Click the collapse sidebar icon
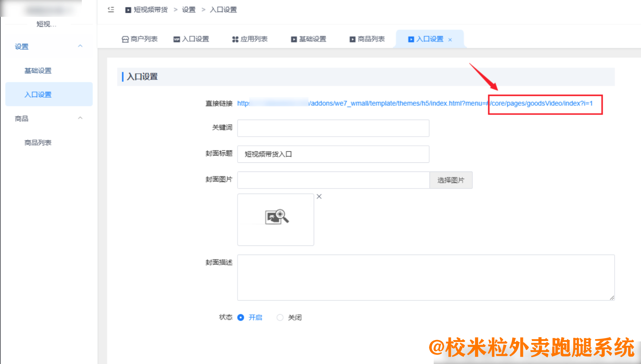The width and height of the screenshot is (641, 364). pyautogui.click(x=111, y=9)
